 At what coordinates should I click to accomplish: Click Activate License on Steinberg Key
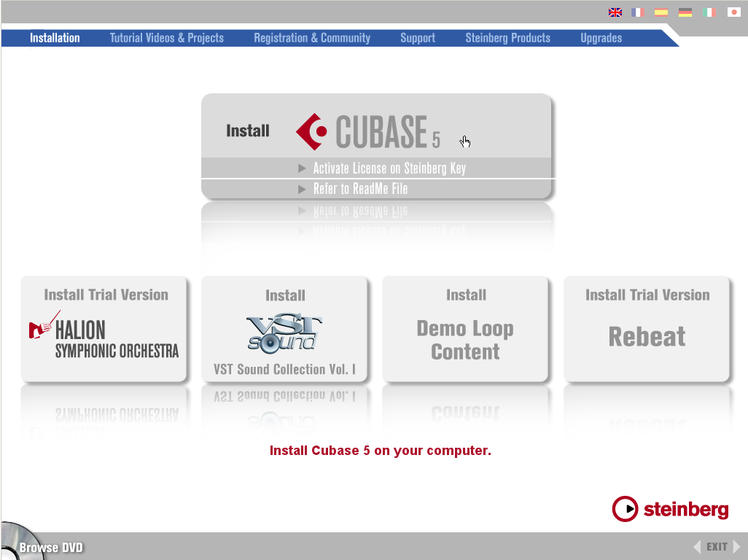click(389, 168)
